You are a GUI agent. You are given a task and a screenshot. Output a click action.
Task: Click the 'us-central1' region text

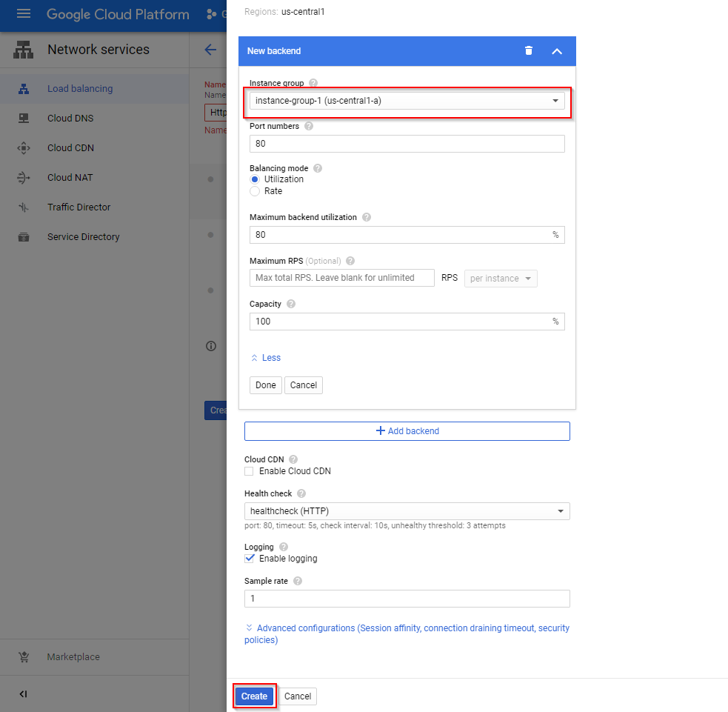click(x=303, y=12)
